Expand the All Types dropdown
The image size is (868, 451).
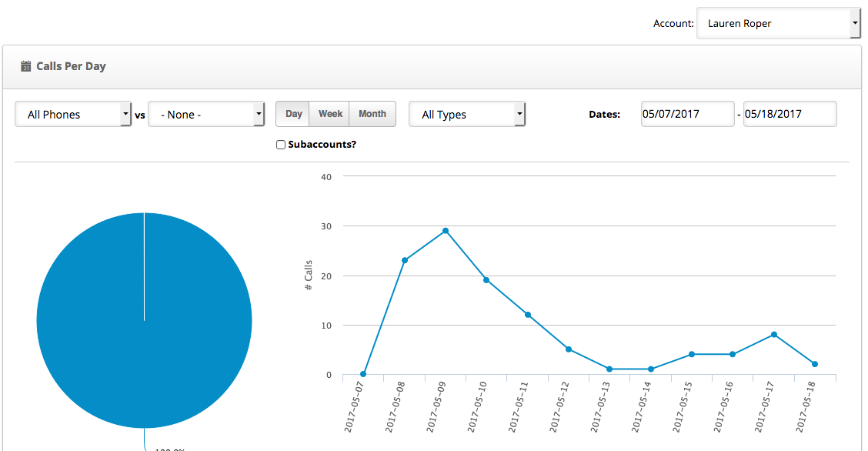pyautogui.click(x=466, y=115)
